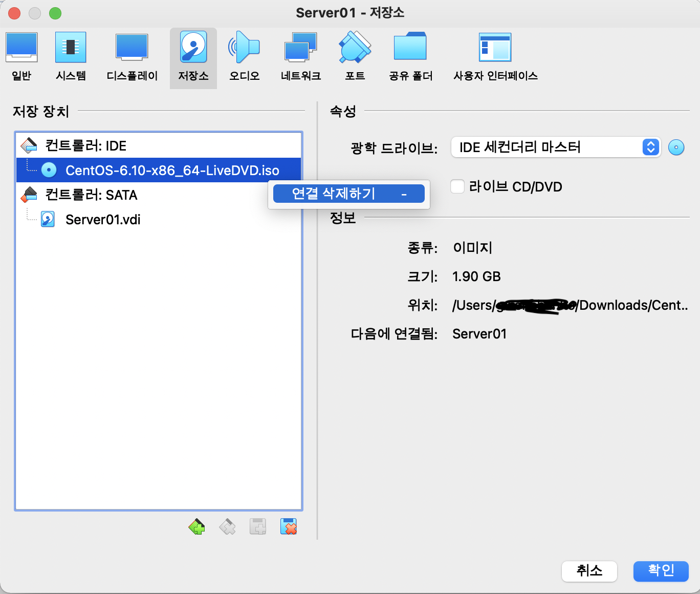Click the add attachment gray icon
This screenshot has width=700, height=594.
(258, 526)
